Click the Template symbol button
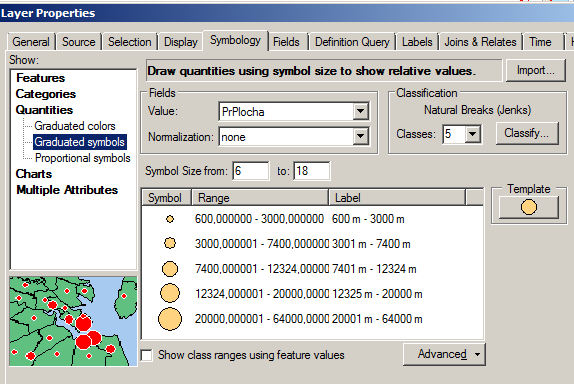This screenshot has height=384, width=574. click(529, 207)
